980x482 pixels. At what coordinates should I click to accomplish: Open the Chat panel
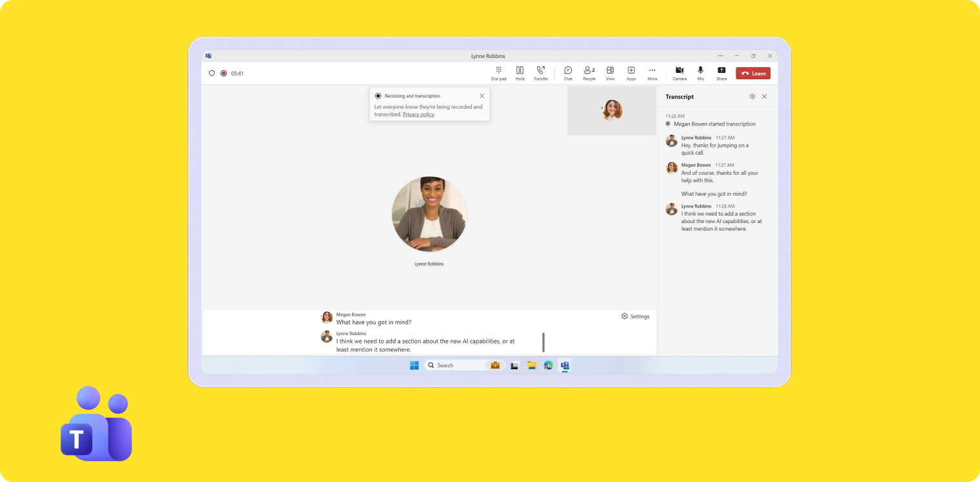pyautogui.click(x=568, y=73)
